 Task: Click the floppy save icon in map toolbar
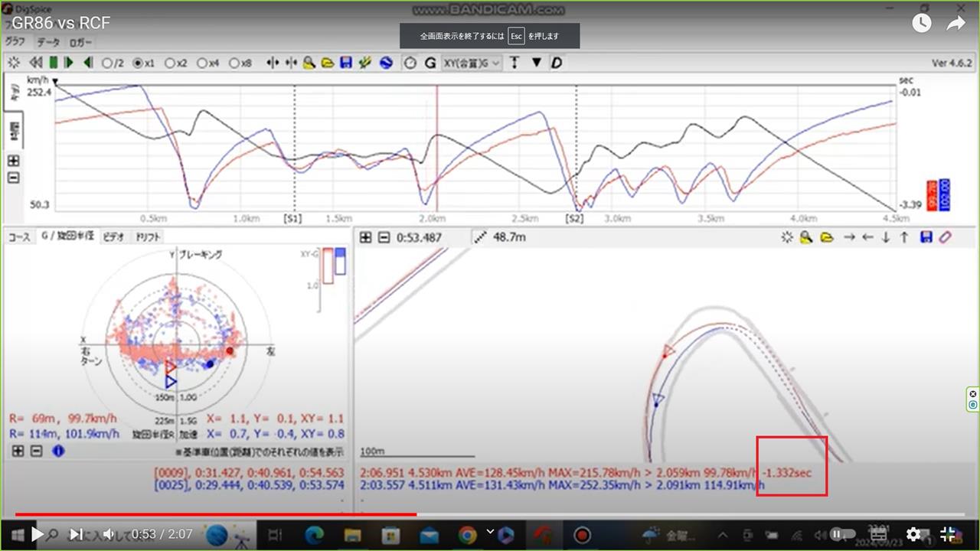click(926, 237)
